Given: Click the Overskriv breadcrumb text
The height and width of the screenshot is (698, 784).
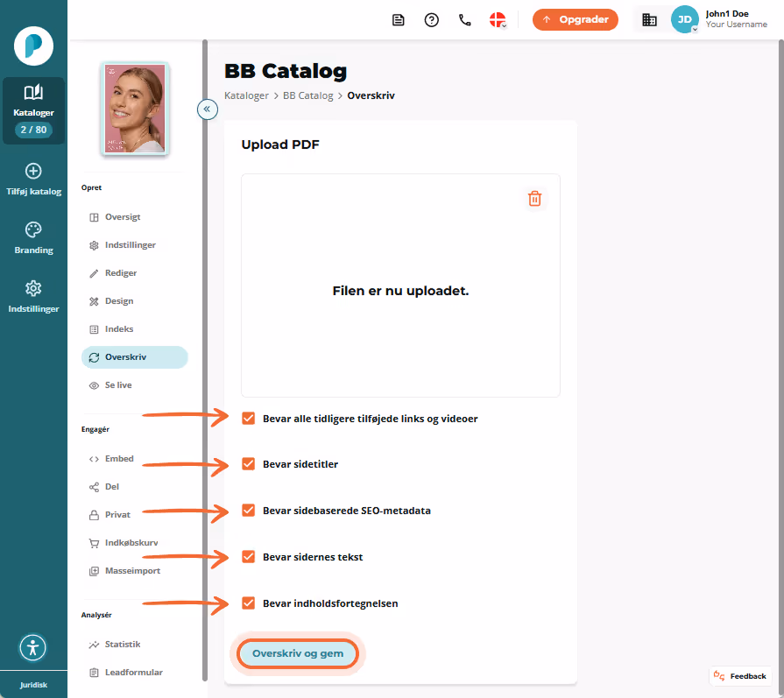Looking at the screenshot, I should pyautogui.click(x=371, y=95).
